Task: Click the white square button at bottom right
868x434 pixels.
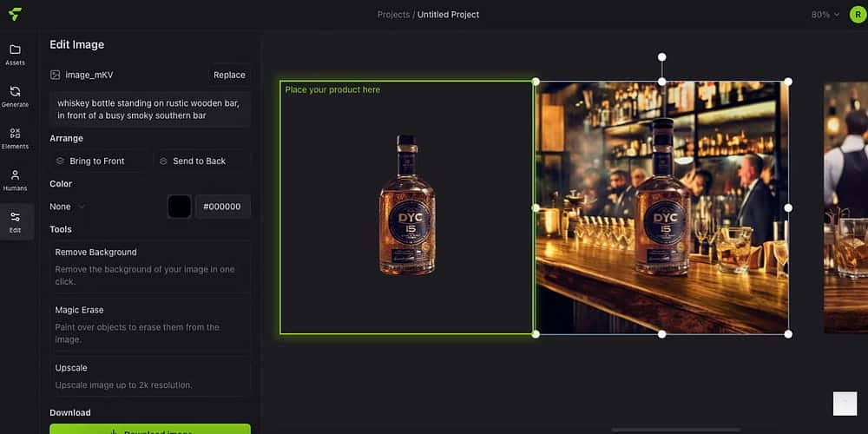Action: point(845,404)
